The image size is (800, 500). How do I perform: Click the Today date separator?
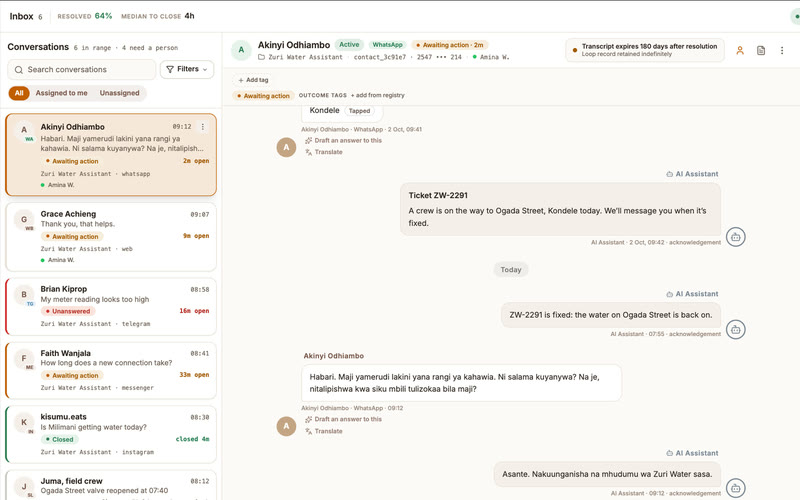coord(511,269)
